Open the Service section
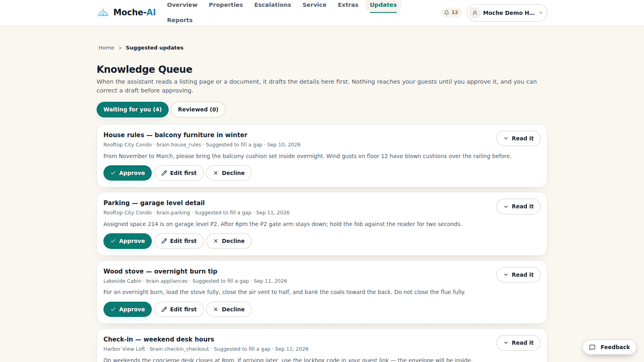The height and width of the screenshot is (362, 644). [314, 5]
